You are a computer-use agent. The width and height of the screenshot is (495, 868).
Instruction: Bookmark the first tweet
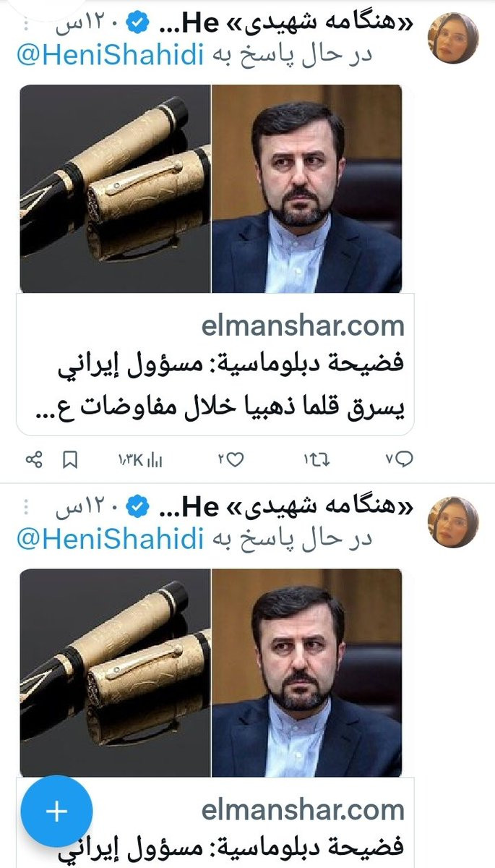[x=71, y=459]
